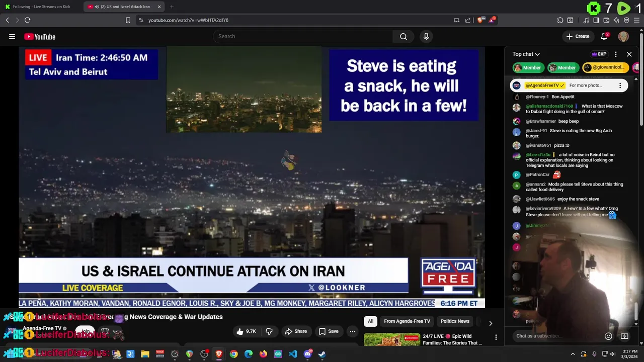Bookmark this page in address bar
Image resolution: width=644 pixels, height=362 pixels.
128,20
